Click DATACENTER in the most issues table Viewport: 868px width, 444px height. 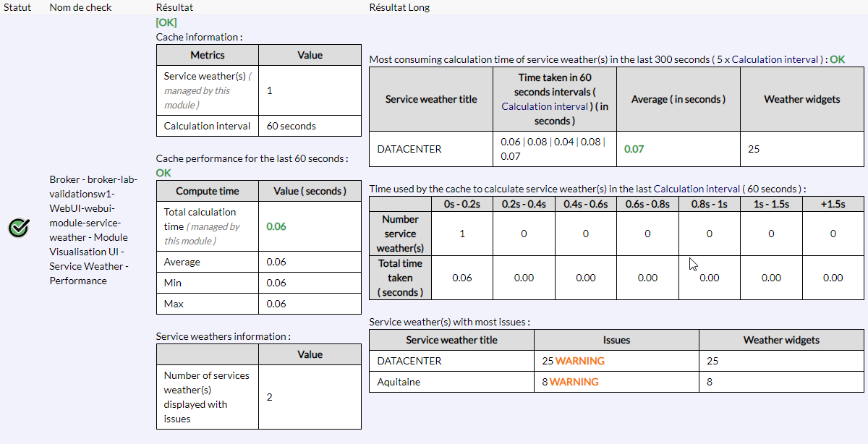(409, 361)
